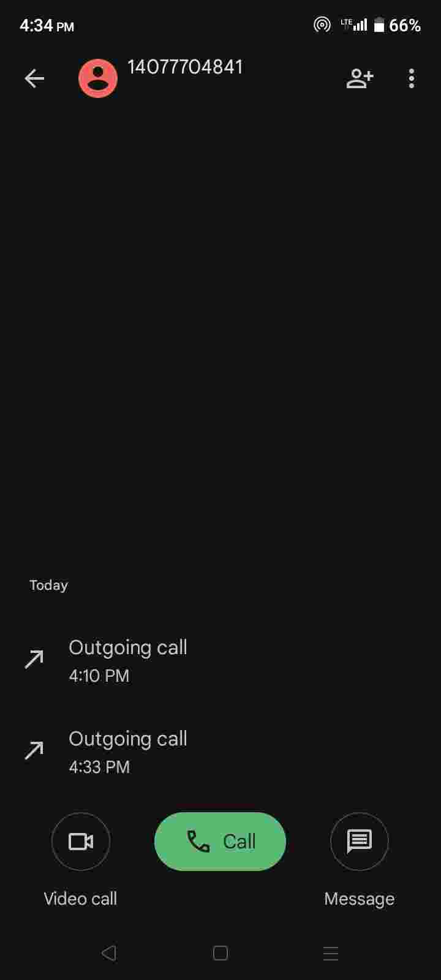Tap the home square in navigation bar
The height and width of the screenshot is (980, 441).
[x=221, y=953]
